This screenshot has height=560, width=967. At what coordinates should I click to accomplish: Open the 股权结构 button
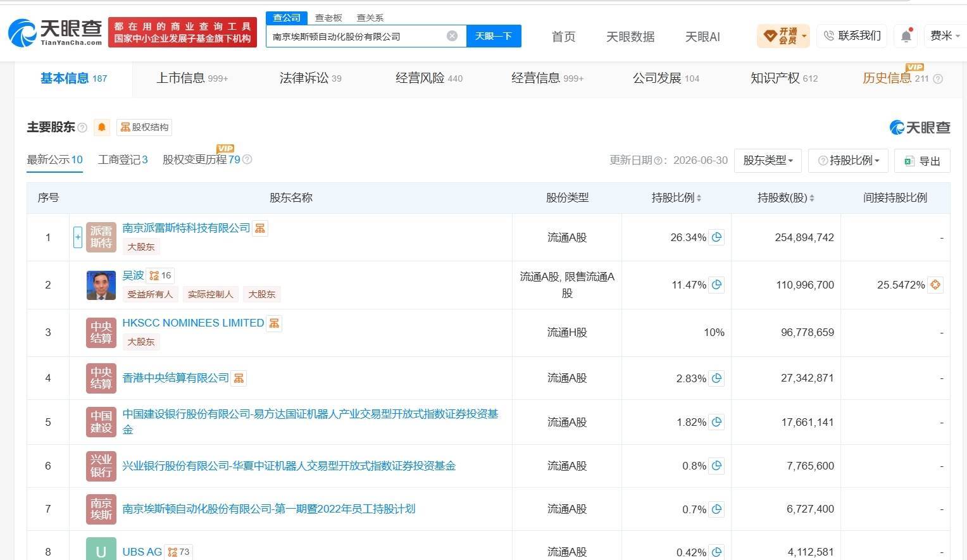[x=144, y=127]
